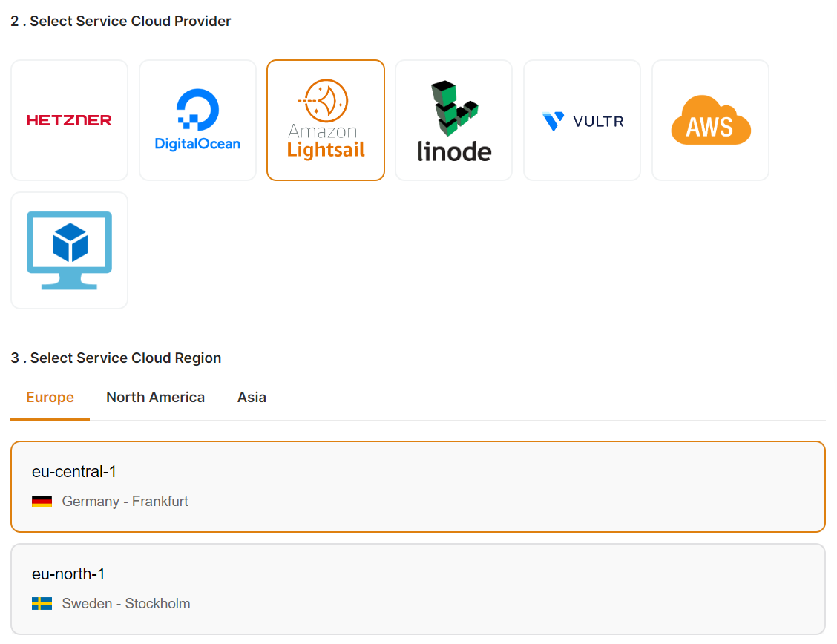
Task: Select the Amazon Lightsail provider card
Action: coord(326,120)
